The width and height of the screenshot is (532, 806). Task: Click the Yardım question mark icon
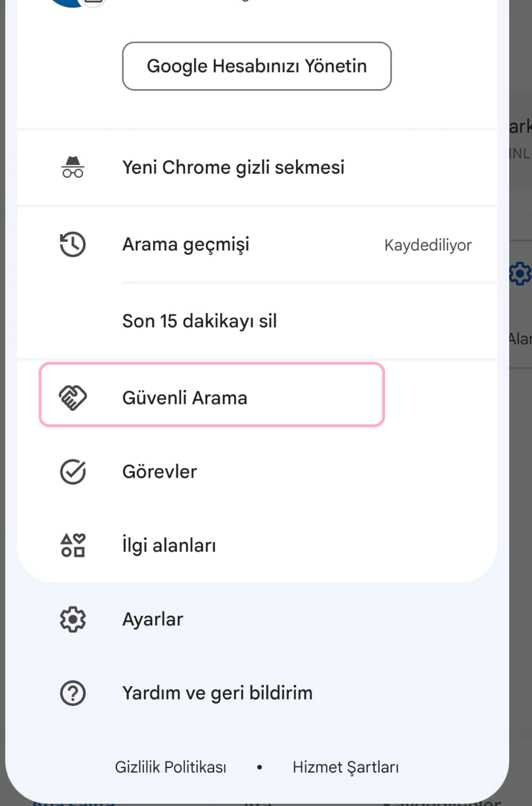tap(73, 693)
